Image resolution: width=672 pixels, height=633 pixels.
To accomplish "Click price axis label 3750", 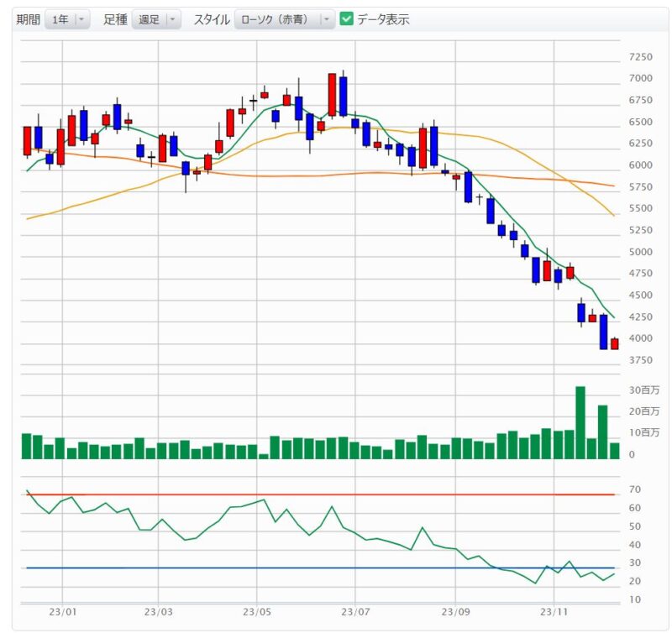I will click(x=640, y=360).
